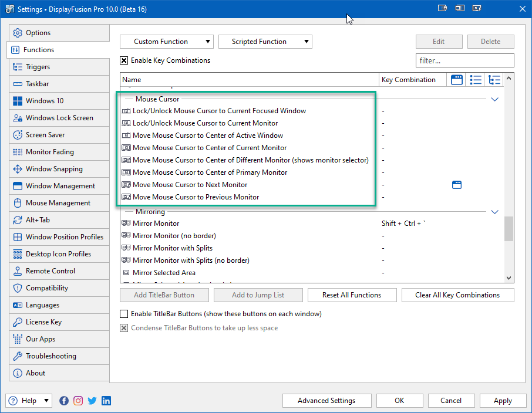
Task: Click icon beside Move Mouse Cursor to Next Monitor
Action: click(126, 185)
